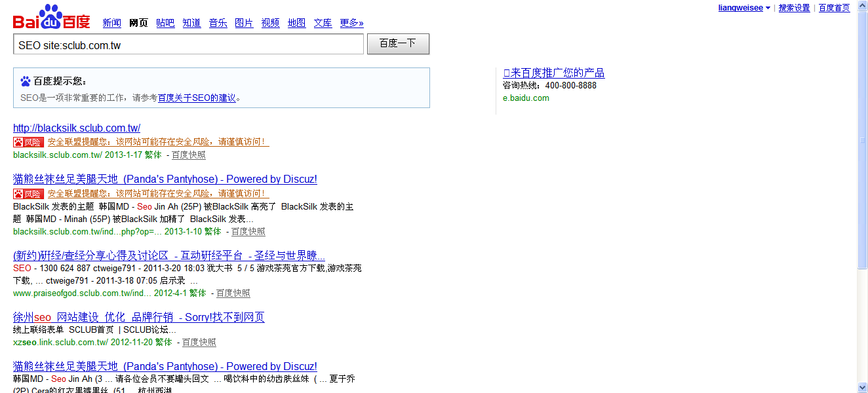Click the vertical scrollbar thumb
Screen dimensions: 868x393
click(862, 140)
